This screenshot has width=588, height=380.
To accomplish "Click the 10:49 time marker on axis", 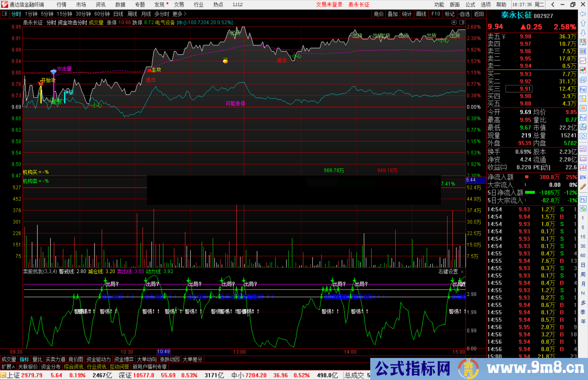I will [x=163, y=352].
